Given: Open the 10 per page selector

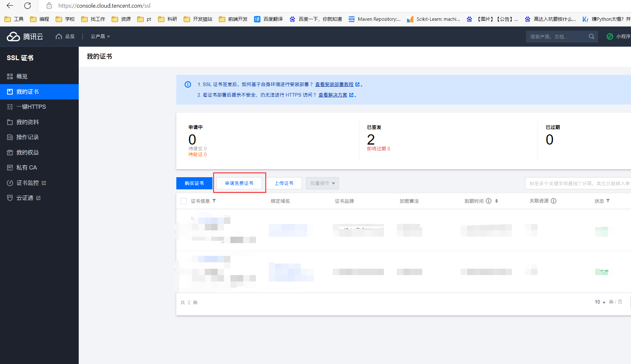Looking at the screenshot, I should point(600,302).
